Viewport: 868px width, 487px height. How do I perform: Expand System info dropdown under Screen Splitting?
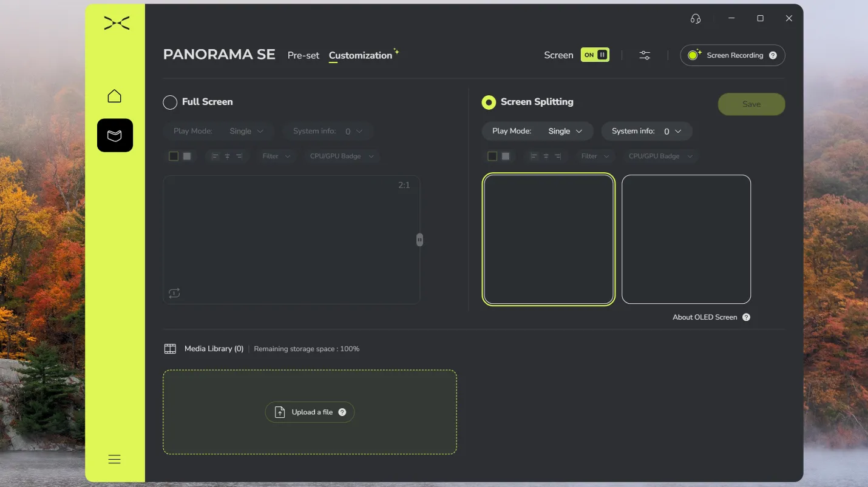pyautogui.click(x=646, y=131)
